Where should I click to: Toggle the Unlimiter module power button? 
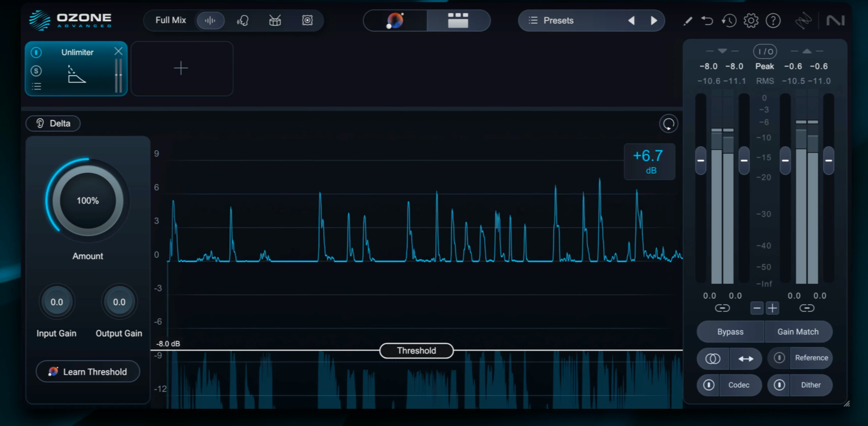[x=36, y=52]
